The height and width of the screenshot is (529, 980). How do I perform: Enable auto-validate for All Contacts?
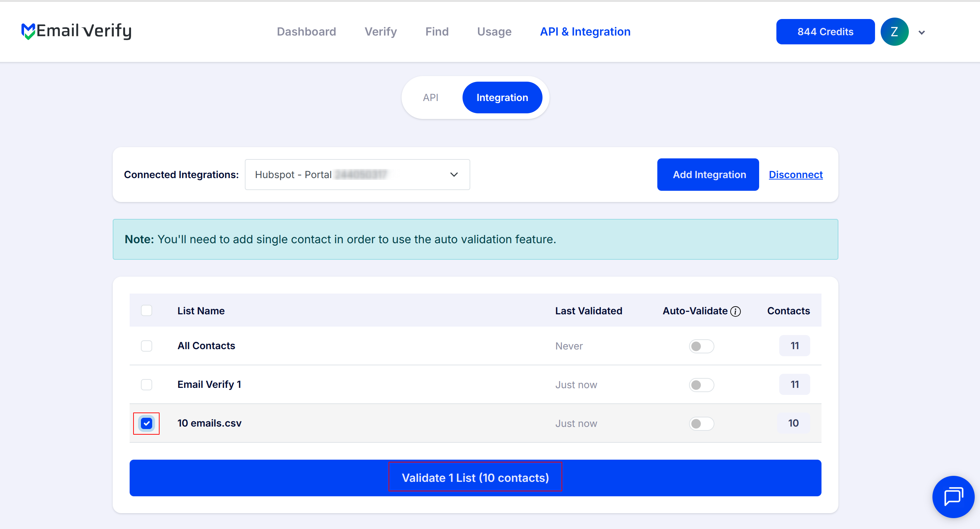click(701, 346)
